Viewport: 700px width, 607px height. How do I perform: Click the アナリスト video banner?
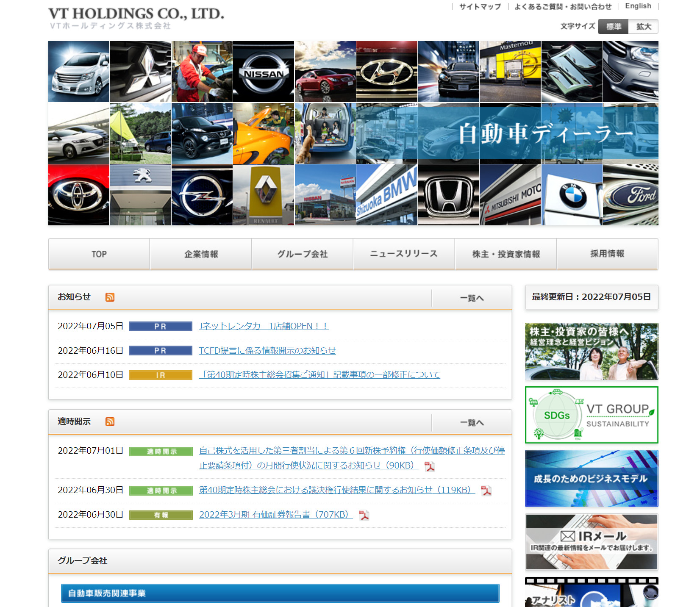(x=592, y=592)
